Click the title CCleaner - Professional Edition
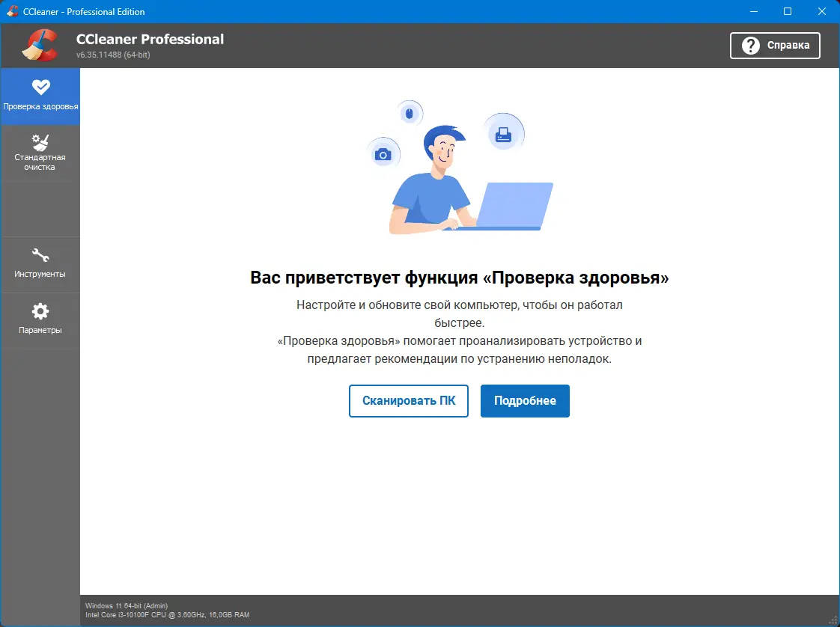840x627 pixels. [x=84, y=12]
